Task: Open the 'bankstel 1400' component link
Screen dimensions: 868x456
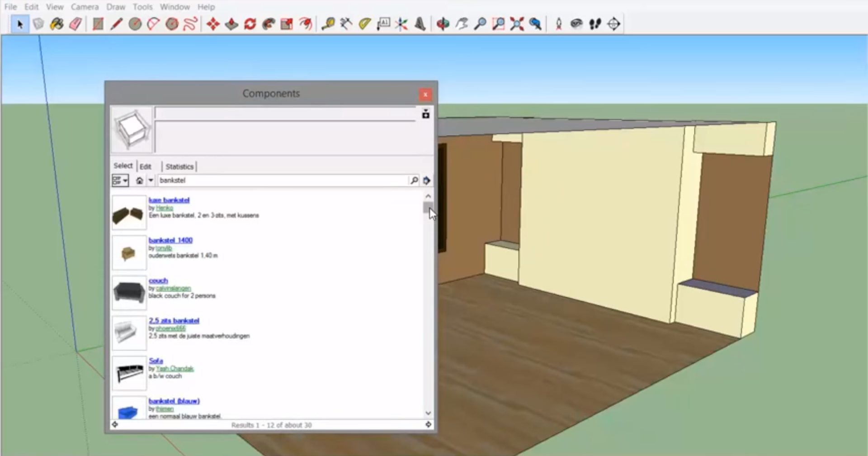Action: pos(170,240)
